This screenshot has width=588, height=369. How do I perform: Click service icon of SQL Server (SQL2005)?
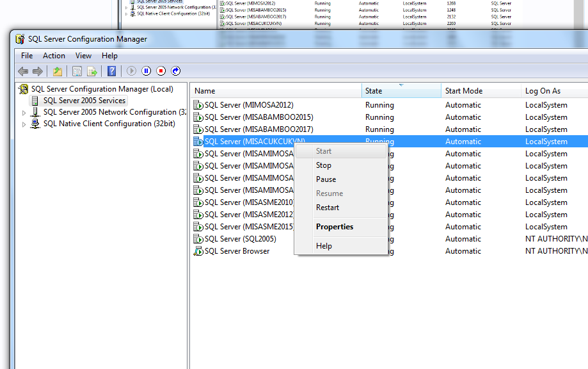[x=198, y=239]
